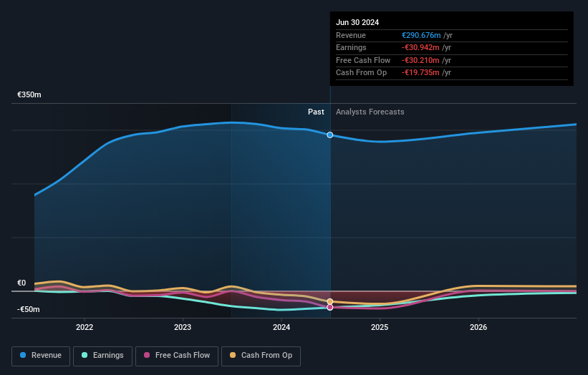Image resolution: width=588 pixels, height=375 pixels.
Task: Click the €0 y-axis label
Action: (21, 283)
